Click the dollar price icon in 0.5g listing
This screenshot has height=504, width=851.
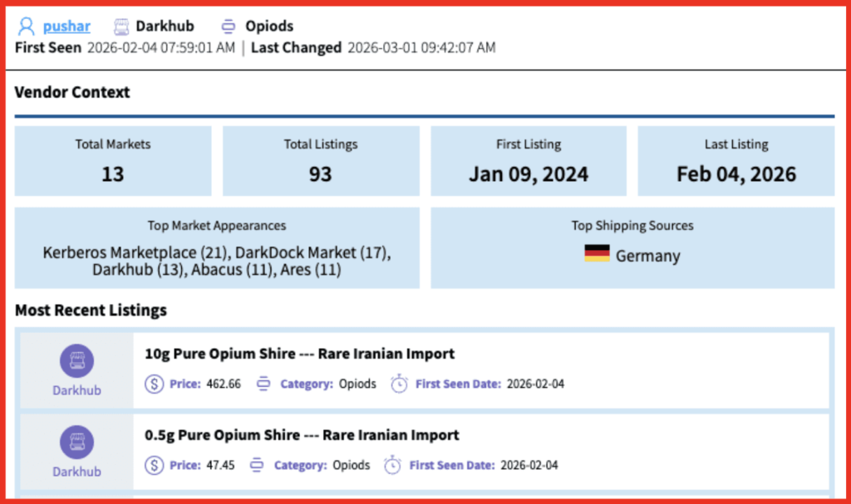(x=154, y=465)
